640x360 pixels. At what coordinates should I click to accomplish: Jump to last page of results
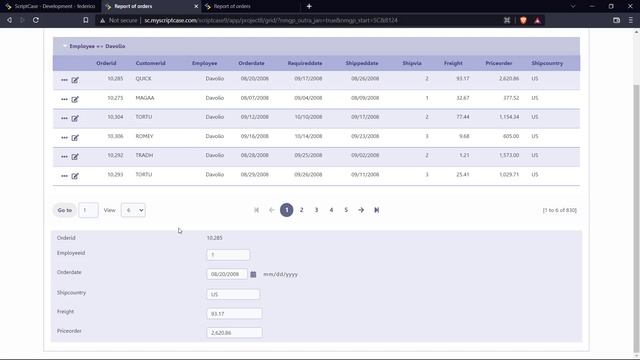(x=376, y=210)
